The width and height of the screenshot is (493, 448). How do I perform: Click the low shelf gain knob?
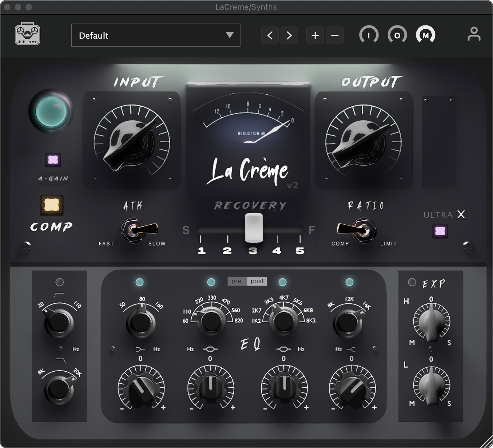(x=141, y=389)
